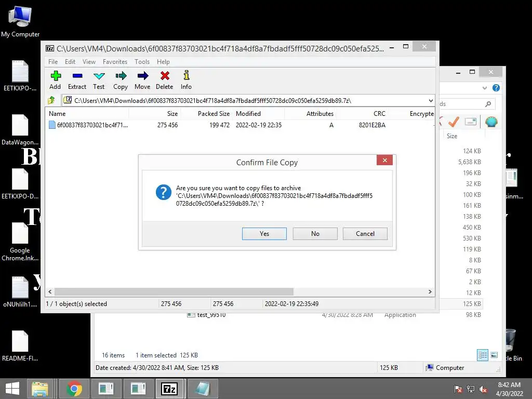Switch Explorer to details view

(x=483, y=355)
